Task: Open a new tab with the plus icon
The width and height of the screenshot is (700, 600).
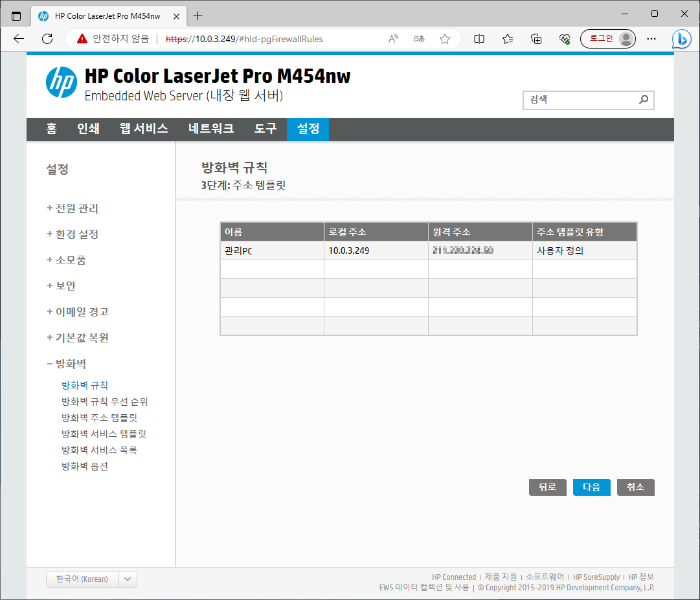Action: tap(198, 16)
